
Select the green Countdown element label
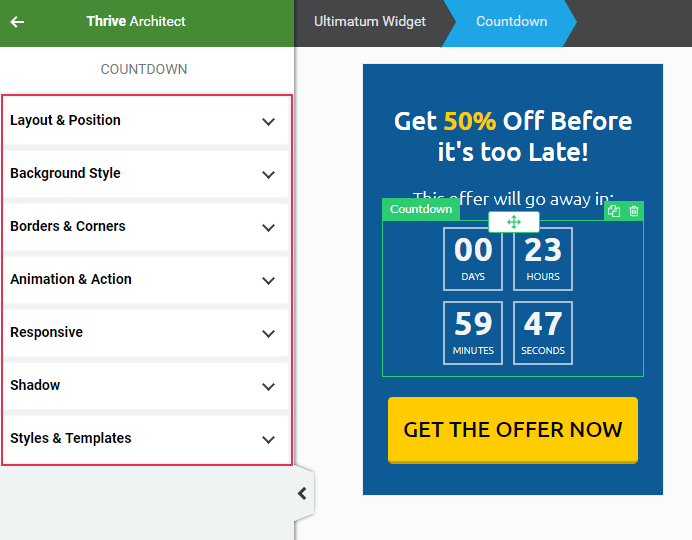pyautogui.click(x=421, y=209)
